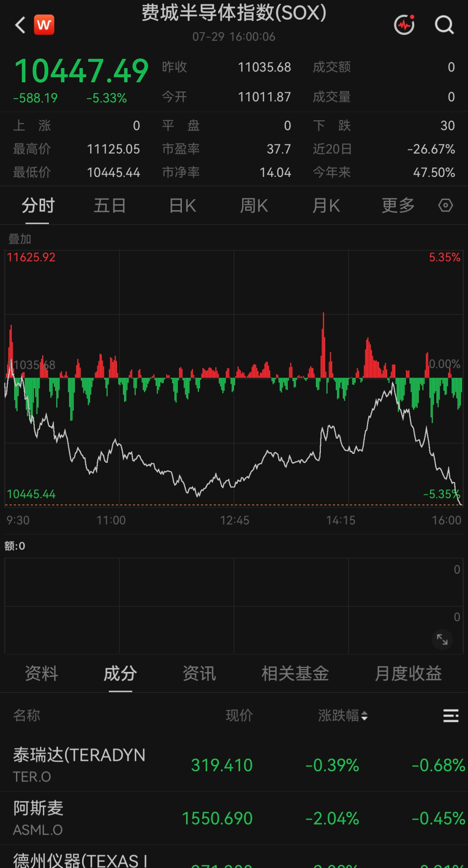Tap the 现价 column header
Screen dimensions: 468x868
239,715
